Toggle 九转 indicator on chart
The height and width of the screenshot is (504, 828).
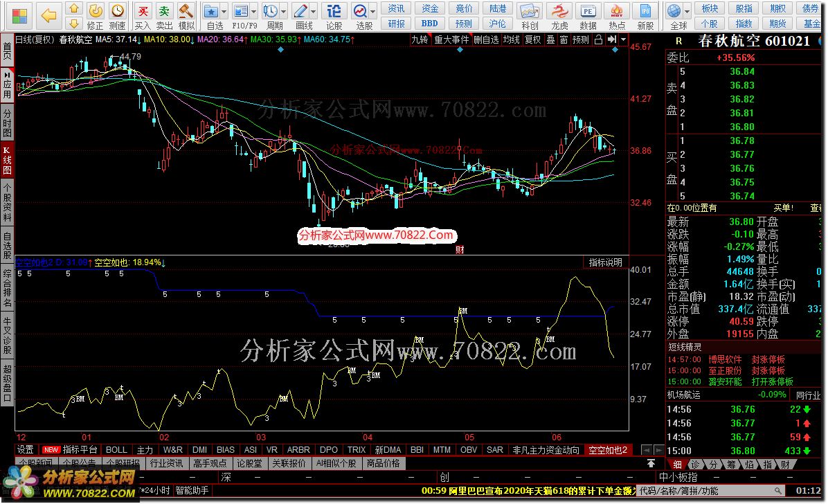pos(420,39)
